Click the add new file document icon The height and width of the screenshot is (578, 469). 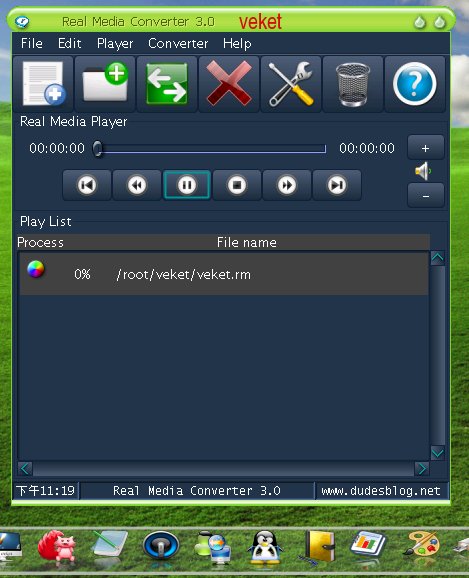[43, 84]
